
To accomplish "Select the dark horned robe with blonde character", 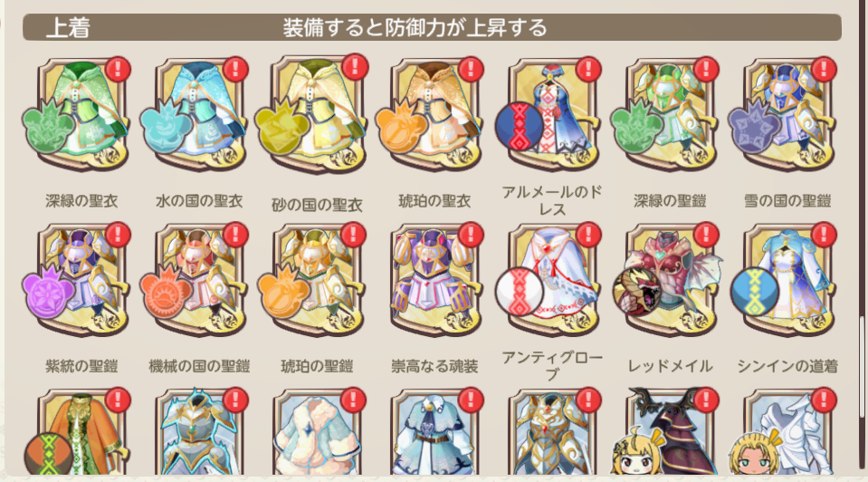I will (x=671, y=432).
